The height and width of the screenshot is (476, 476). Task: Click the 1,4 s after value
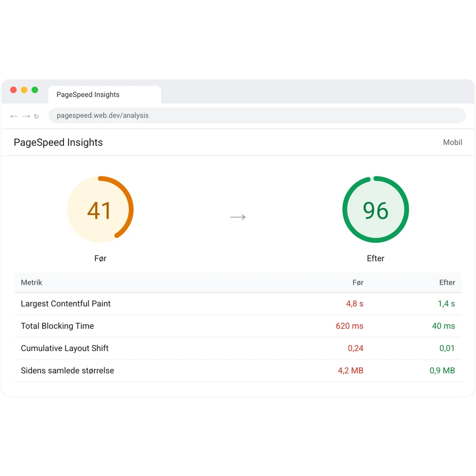[446, 303]
